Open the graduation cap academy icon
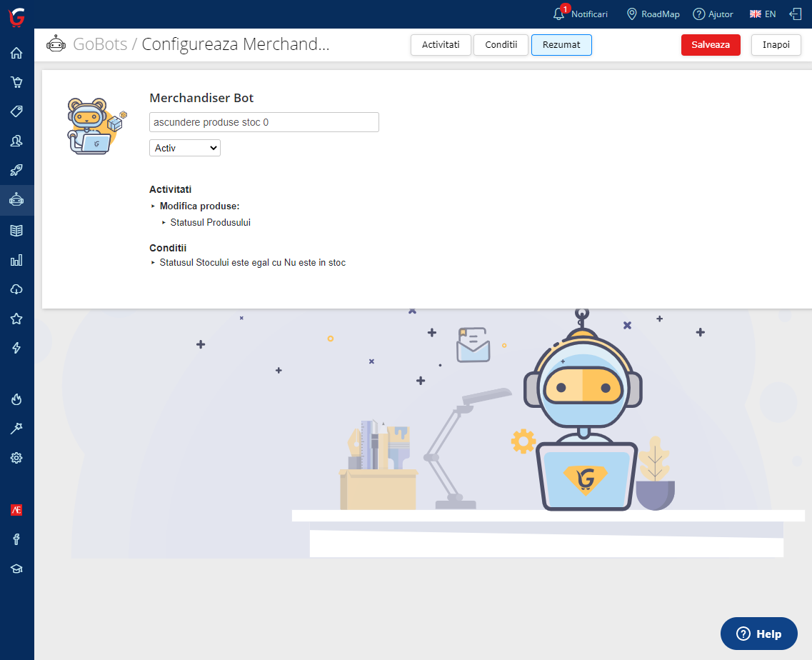 [x=16, y=569]
